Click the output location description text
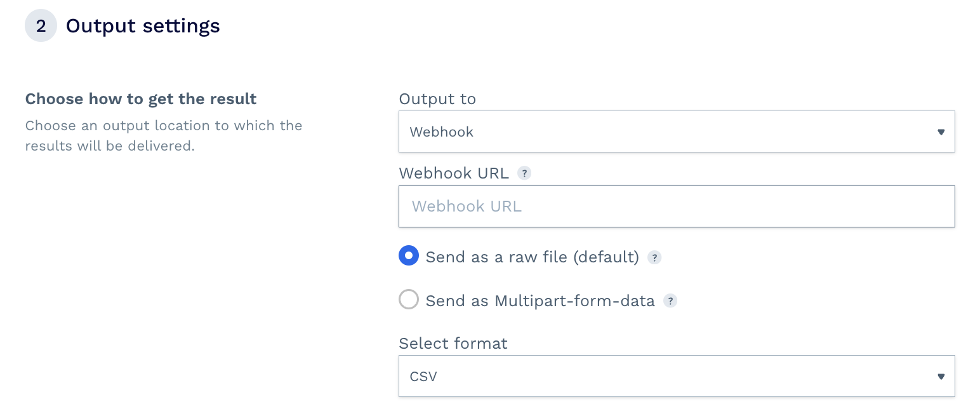 coord(164,135)
